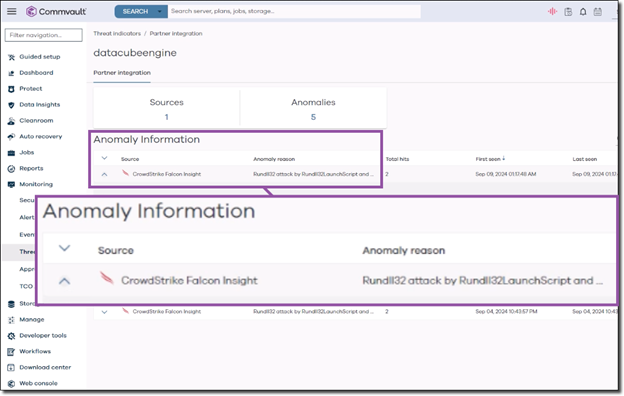Open Reports in sidebar
Image resolution: width=624 pixels, height=396 pixels.
point(31,168)
